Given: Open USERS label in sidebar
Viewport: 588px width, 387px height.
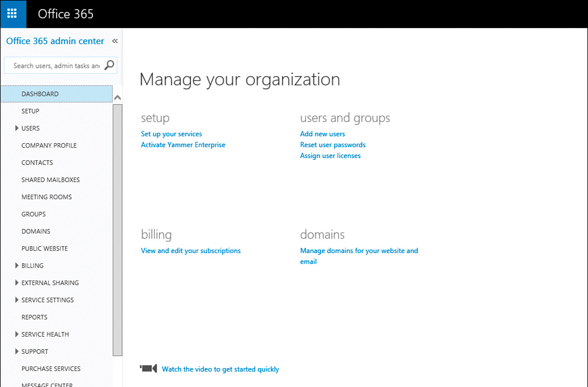Looking at the screenshot, I should pyautogui.click(x=30, y=128).
